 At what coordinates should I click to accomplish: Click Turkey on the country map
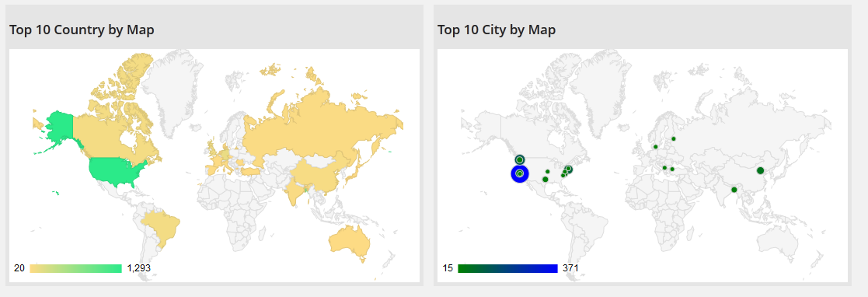pyautogui.click(x=251, y=172)
